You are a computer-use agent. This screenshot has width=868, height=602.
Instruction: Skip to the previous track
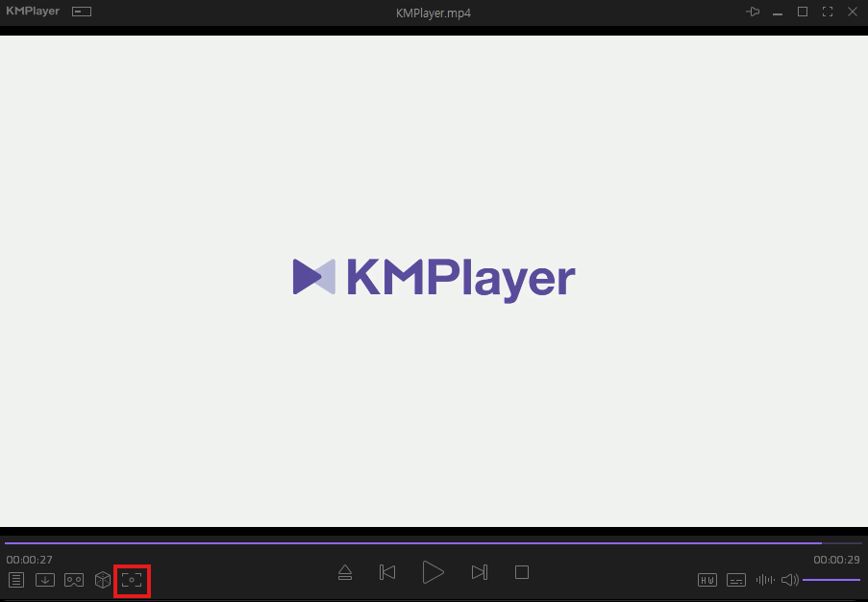click(x=387, y=572)
